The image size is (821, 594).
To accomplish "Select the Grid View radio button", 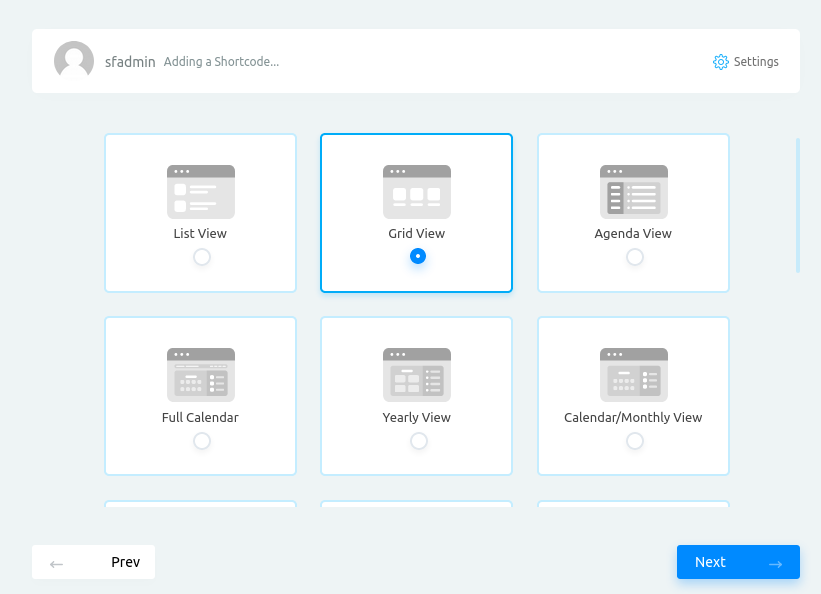I will (418, 256).
